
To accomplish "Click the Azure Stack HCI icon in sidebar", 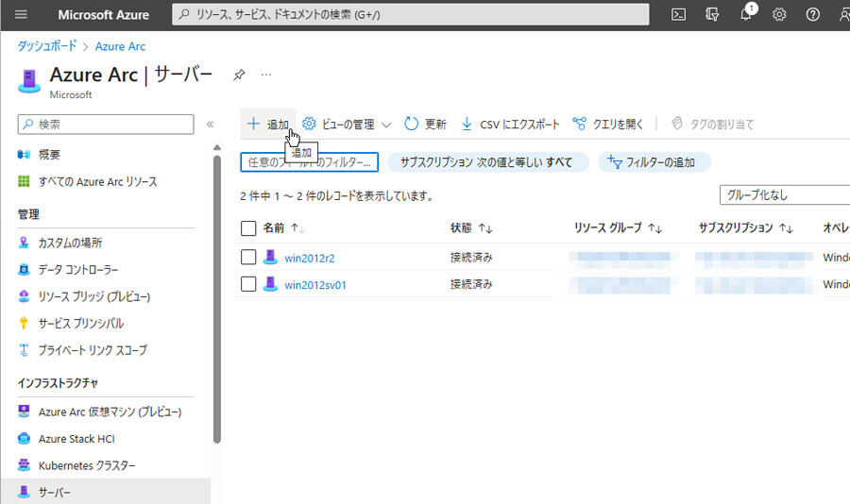I will 24,439.
